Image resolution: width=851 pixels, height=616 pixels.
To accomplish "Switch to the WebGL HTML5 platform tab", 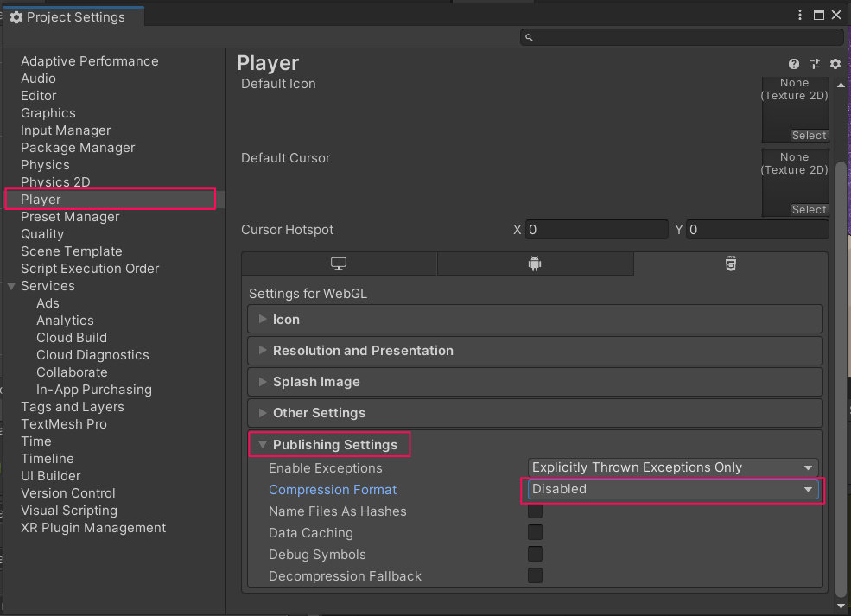I will click(731, 264).
